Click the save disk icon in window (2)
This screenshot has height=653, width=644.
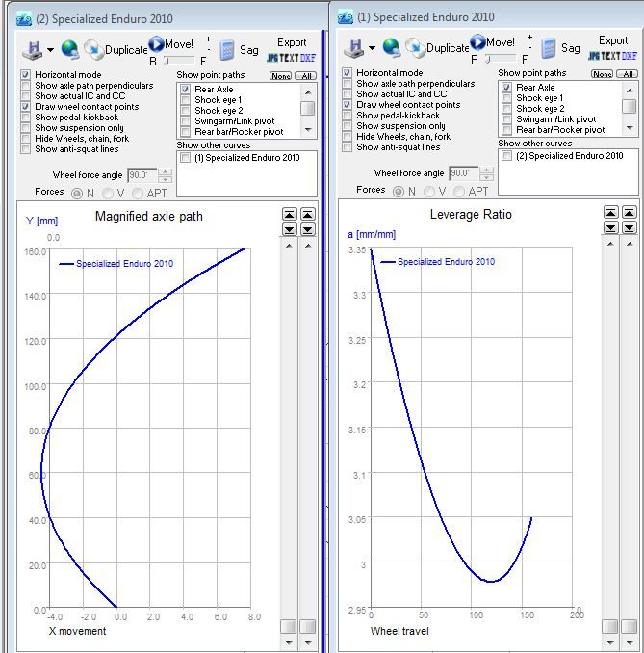32,50
